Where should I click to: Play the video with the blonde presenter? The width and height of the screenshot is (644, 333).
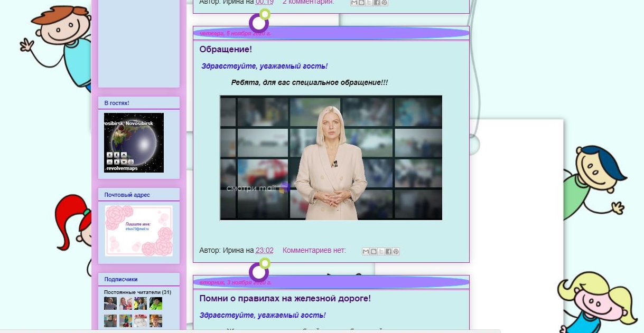tap(331, 157)
